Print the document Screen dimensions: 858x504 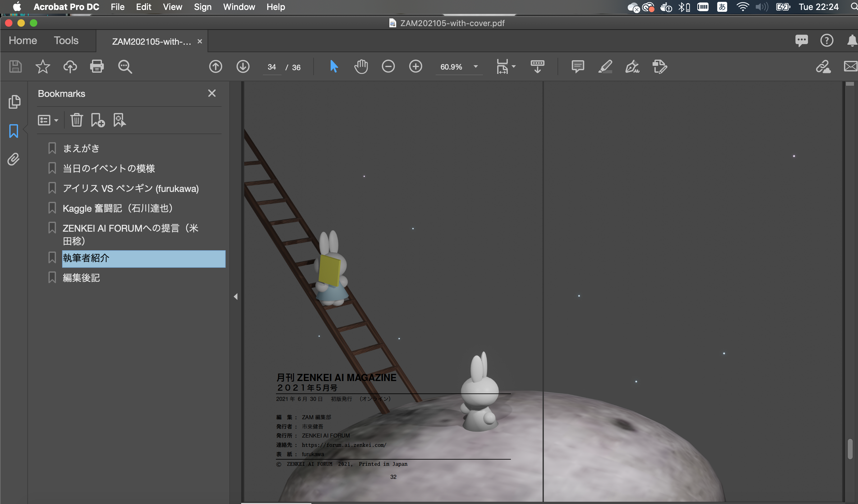click(97, 66)
